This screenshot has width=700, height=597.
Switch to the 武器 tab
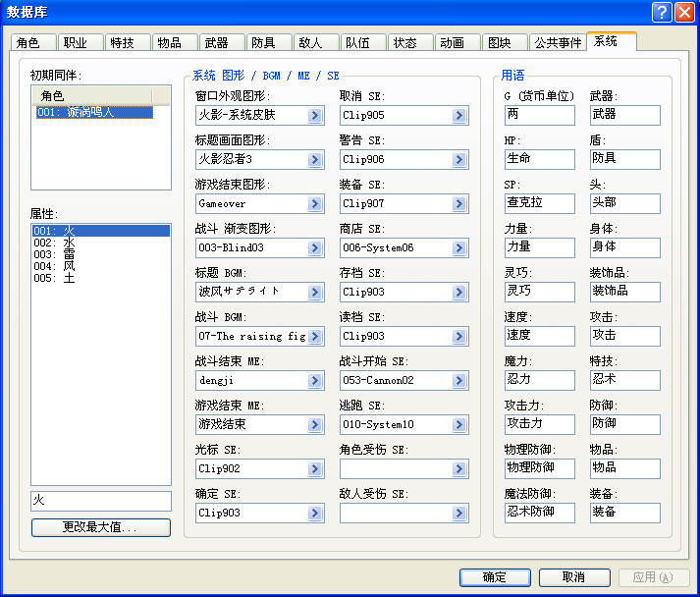(222, 43)
